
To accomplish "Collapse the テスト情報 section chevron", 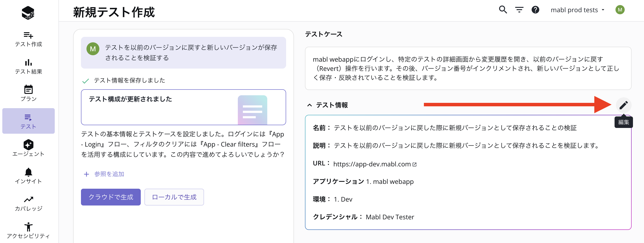I will click(310, 105).
